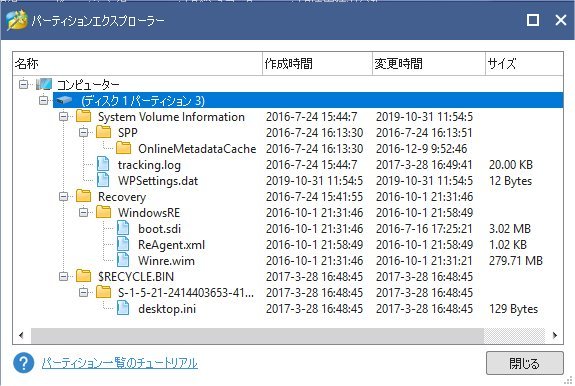Sort by the 作成時間 column header

(x=318, y=64)
